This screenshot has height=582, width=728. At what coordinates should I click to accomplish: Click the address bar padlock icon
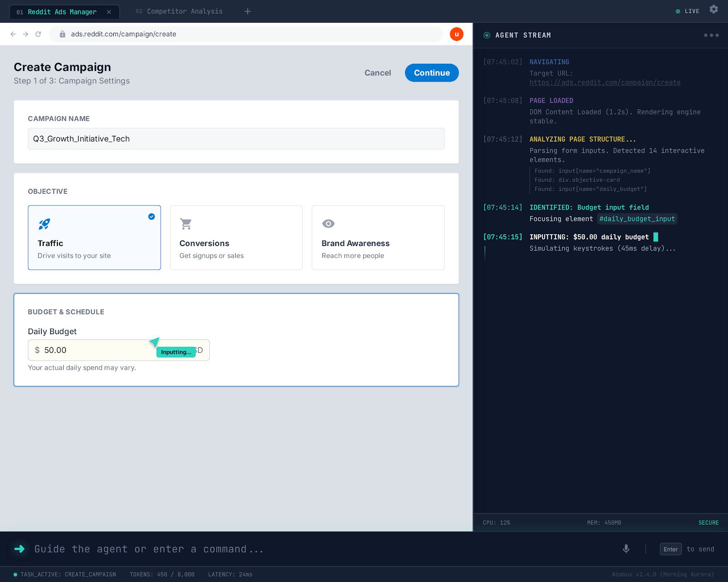coord(63,34)
